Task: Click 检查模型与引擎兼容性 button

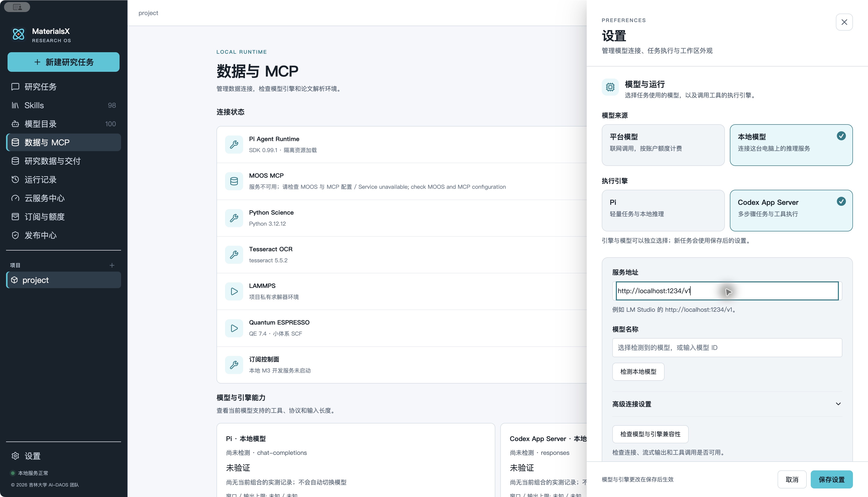Action: (650, 434)
